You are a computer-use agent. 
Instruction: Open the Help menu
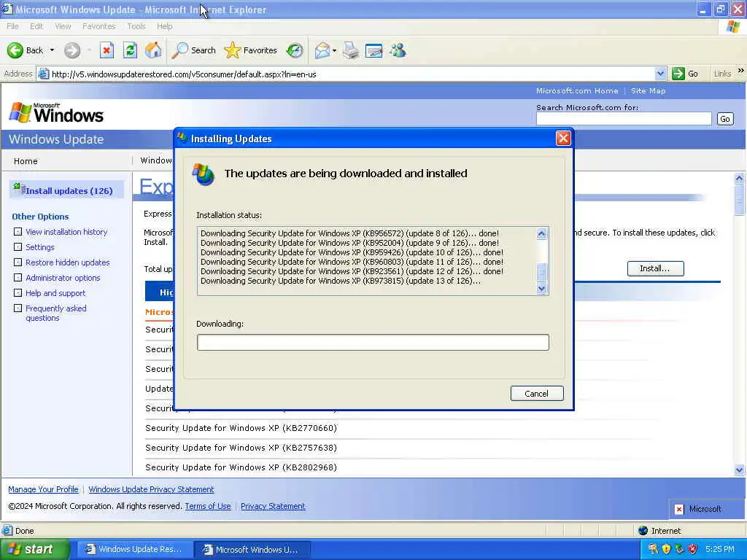tap(164, 26)
